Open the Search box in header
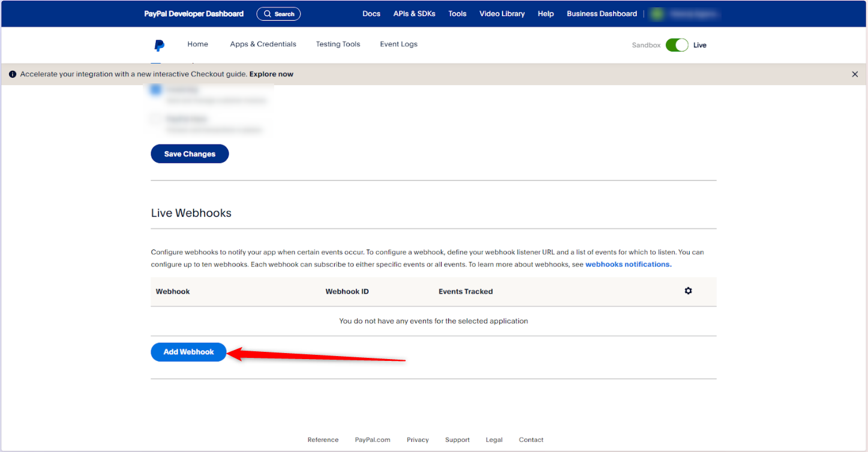Image resolution: width=868 pixels, height=452 pixels. tap(278, 14)
